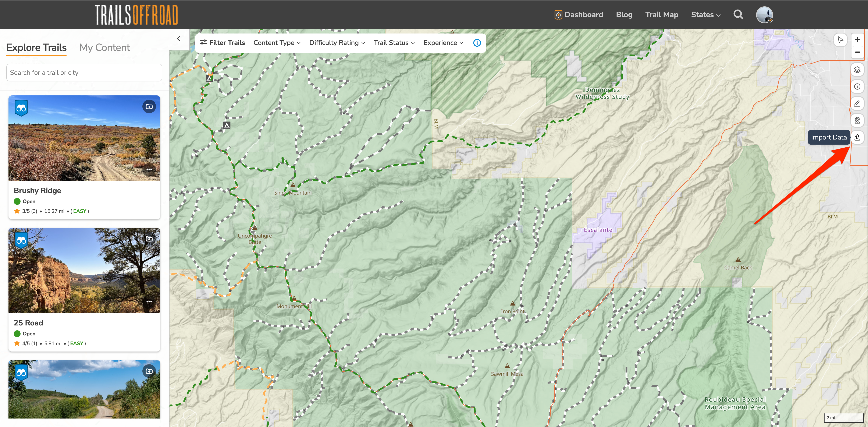Click the Iron Point map label
This screenshot has height=427, width=868.
tap(512, 312)
